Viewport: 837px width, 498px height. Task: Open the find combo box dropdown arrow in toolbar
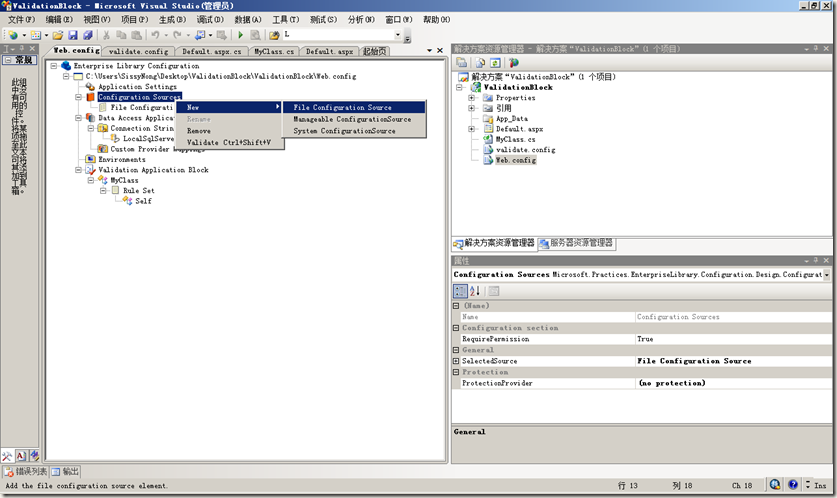(x=398, y=35)
